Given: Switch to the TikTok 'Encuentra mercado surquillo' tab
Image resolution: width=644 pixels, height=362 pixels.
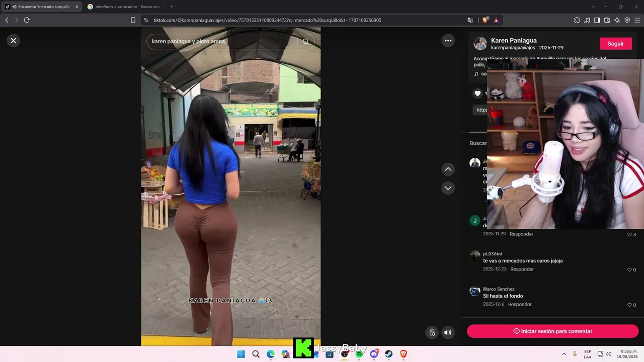Looking at the screenshot, I should [x=41, y=7].
